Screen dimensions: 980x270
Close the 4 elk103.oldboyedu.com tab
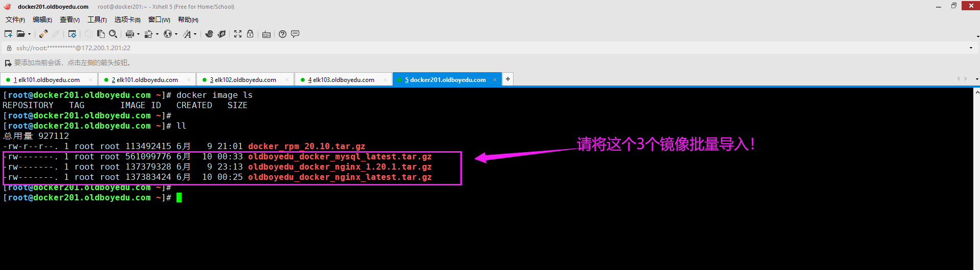coord(386,80)
